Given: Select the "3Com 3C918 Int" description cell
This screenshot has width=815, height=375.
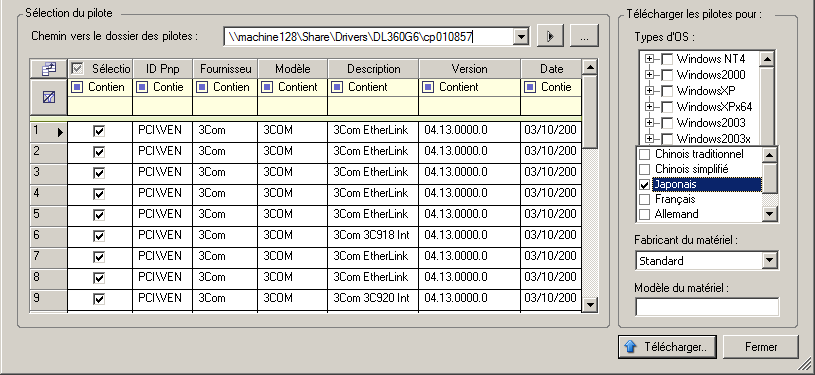Looking at the screenshot, I should (373, 236).
